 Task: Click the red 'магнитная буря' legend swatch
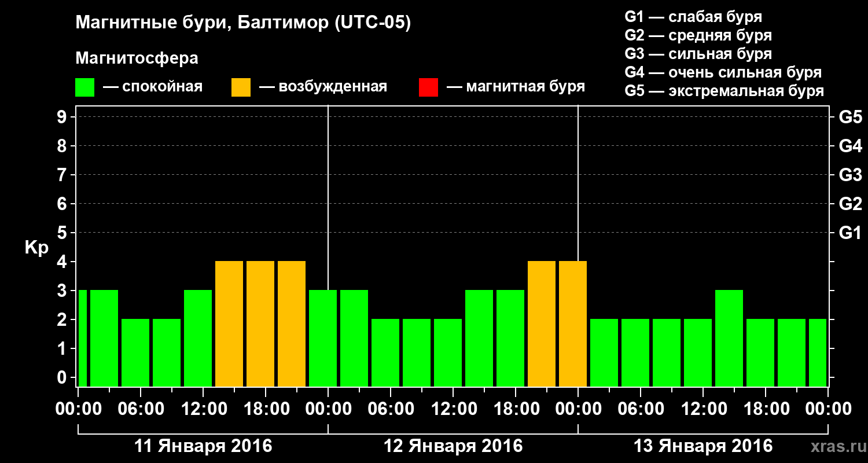coord(428,87)
